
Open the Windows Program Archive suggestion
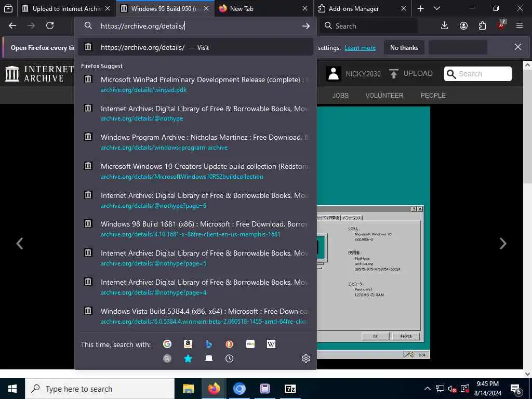point(195,142)
